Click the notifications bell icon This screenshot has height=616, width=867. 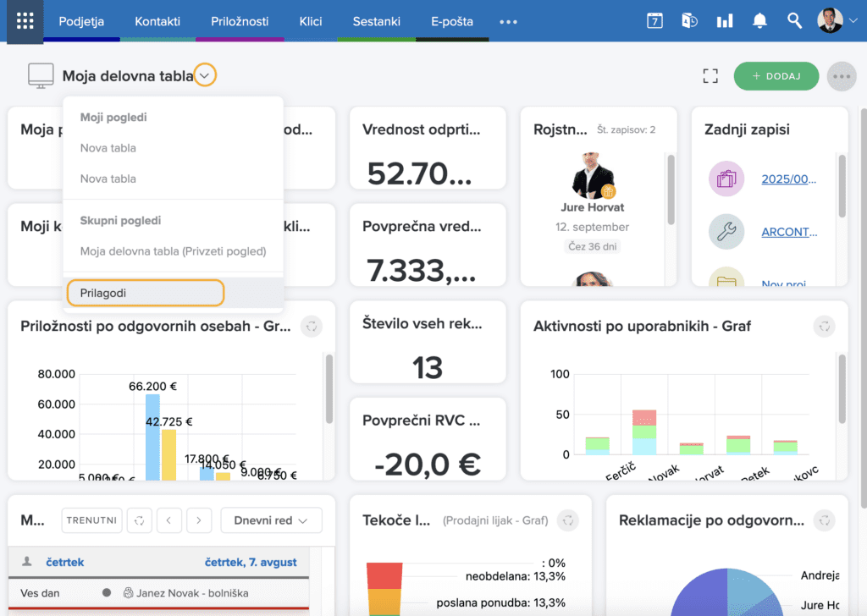tap(759, 21)
